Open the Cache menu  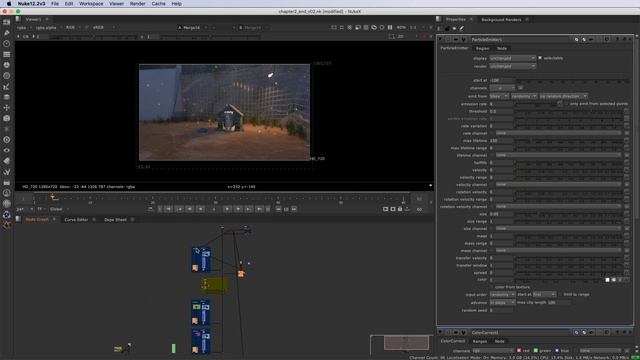[158, 4]
